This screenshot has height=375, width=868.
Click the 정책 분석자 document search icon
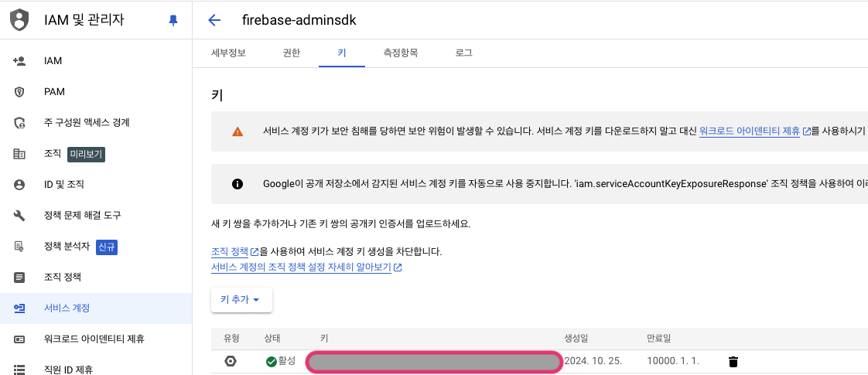[x=20, y=247]
